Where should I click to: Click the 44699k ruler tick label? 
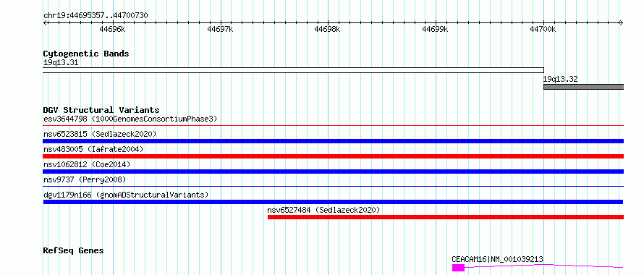pos(435,29)
